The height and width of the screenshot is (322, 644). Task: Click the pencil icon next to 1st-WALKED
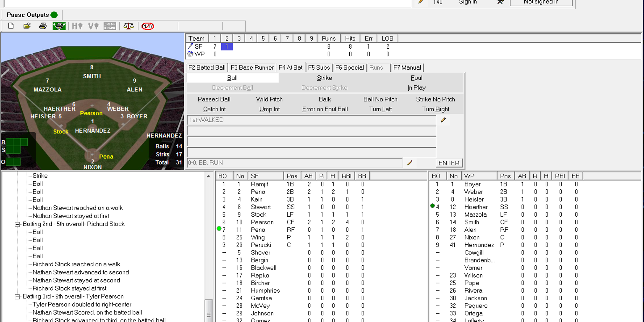pos(443,120)
